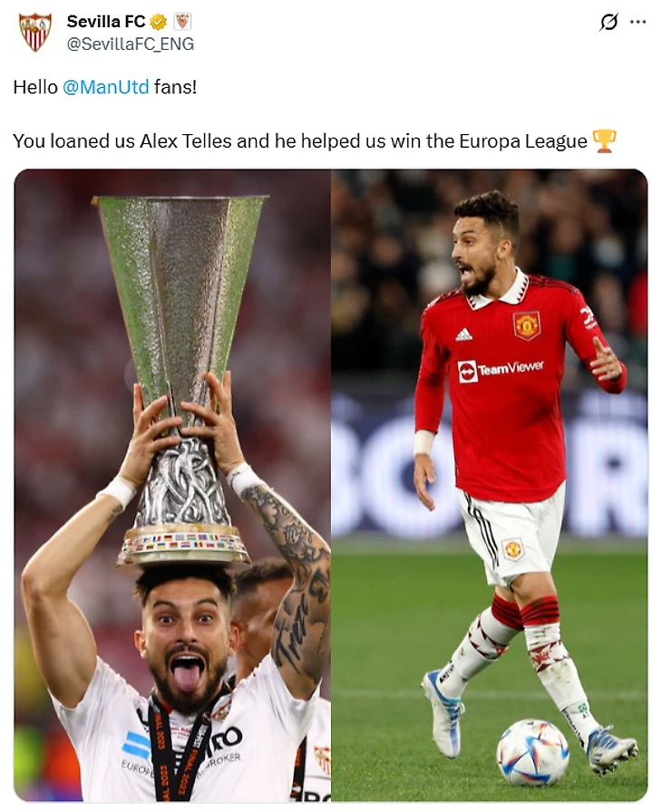Click the trophy emoji in the tweet
The image size is (662, 812).
[x=603, y=140]
